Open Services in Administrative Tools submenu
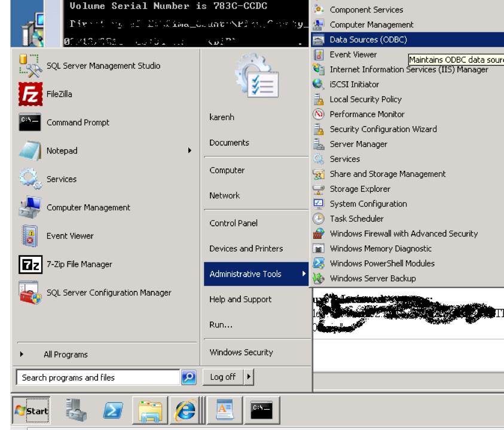The image size is (504, 430). (344, 159)
